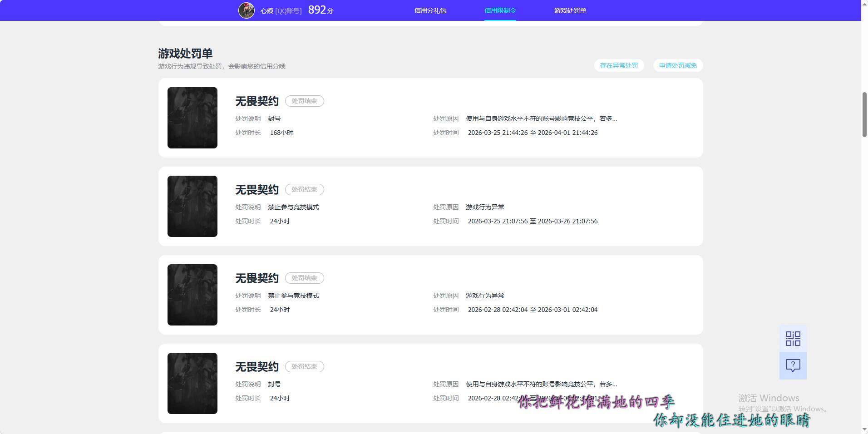Click the third penalty card's 无畏契约 title

256,278
